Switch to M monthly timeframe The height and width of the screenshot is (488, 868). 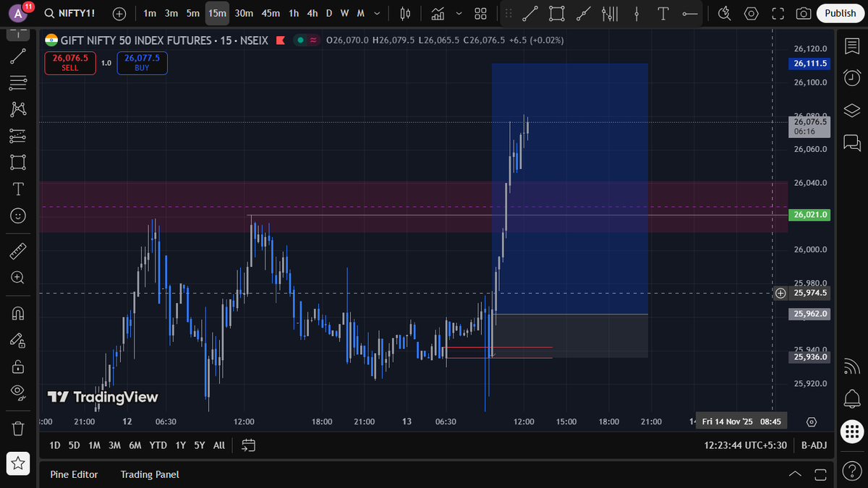click(x=360, y=13)
